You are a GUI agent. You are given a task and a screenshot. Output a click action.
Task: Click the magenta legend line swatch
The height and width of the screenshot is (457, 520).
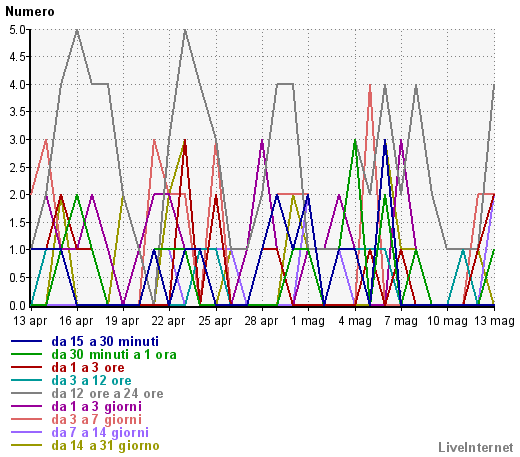(27, 406)
